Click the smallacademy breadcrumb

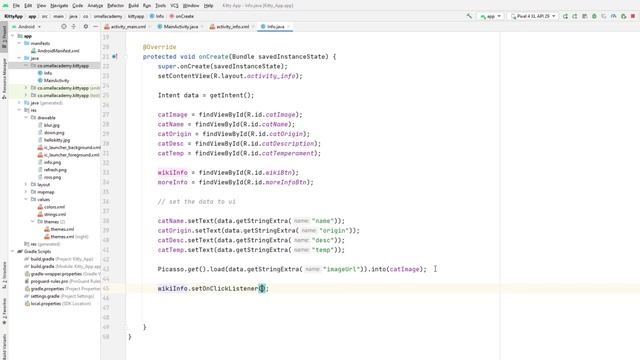[x=108, y=16]
